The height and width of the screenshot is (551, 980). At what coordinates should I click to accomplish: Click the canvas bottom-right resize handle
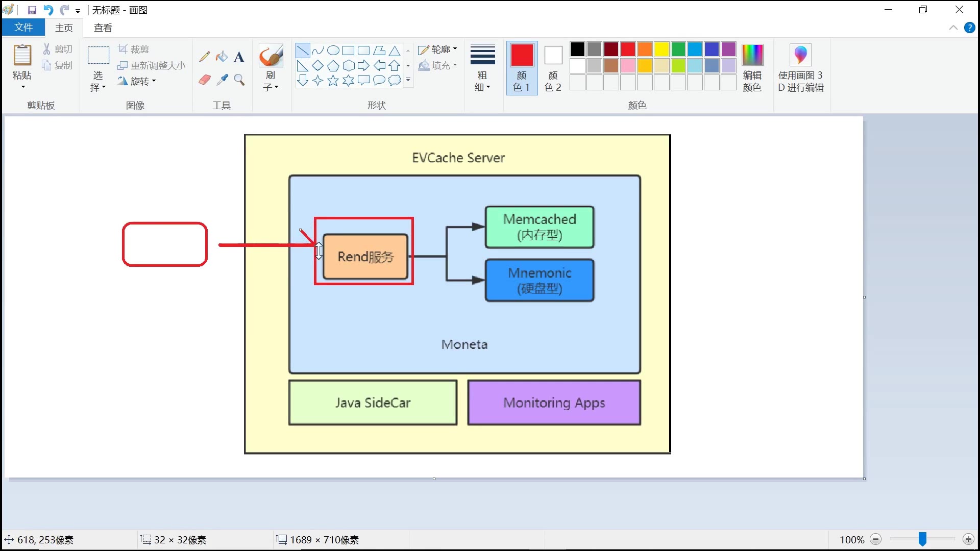click(x=864, y=479)
